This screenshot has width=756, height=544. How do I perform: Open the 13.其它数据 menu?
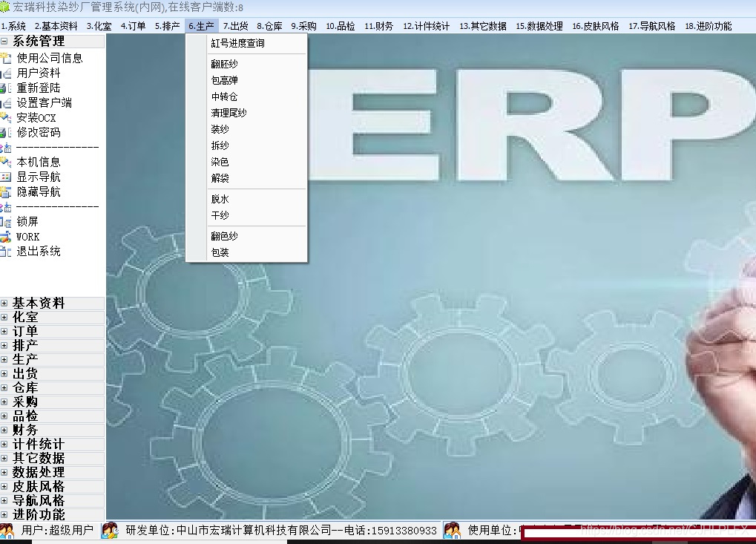[483, 26]
